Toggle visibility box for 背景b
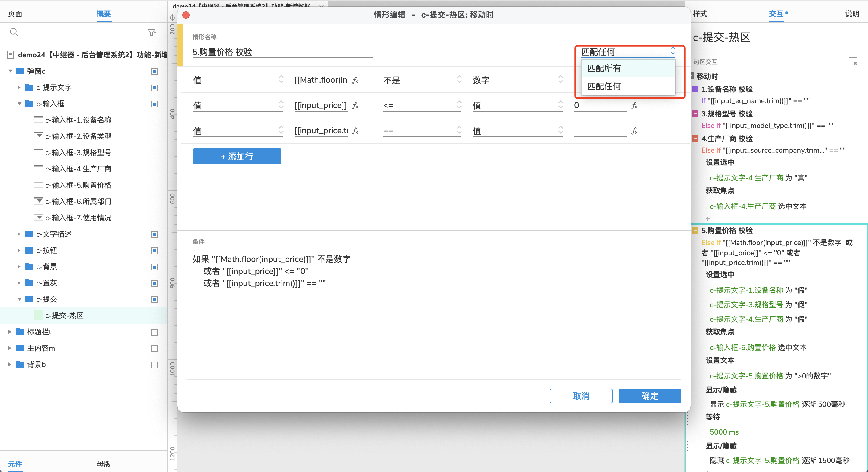Screen dimensions: 868x472 pyautogui.click(x=154, y=365)
